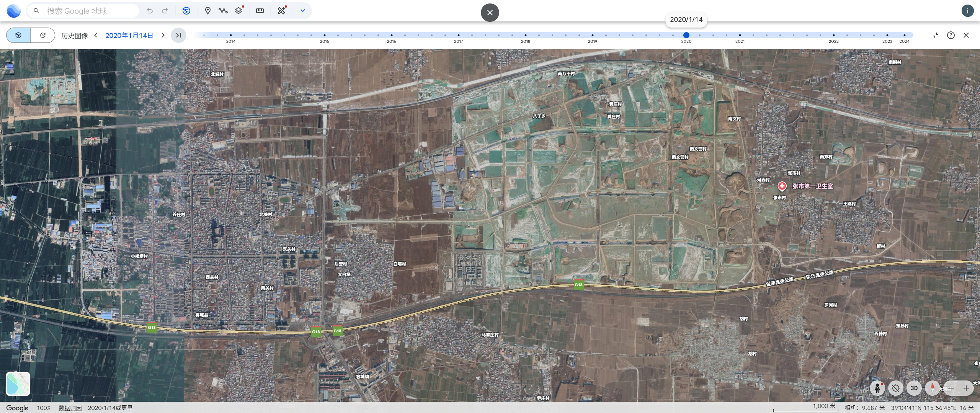The width and height of the screenshot is (980, 413).
Task: Select the 2017 marker on timeline
Action: click(x=458, y=35)
